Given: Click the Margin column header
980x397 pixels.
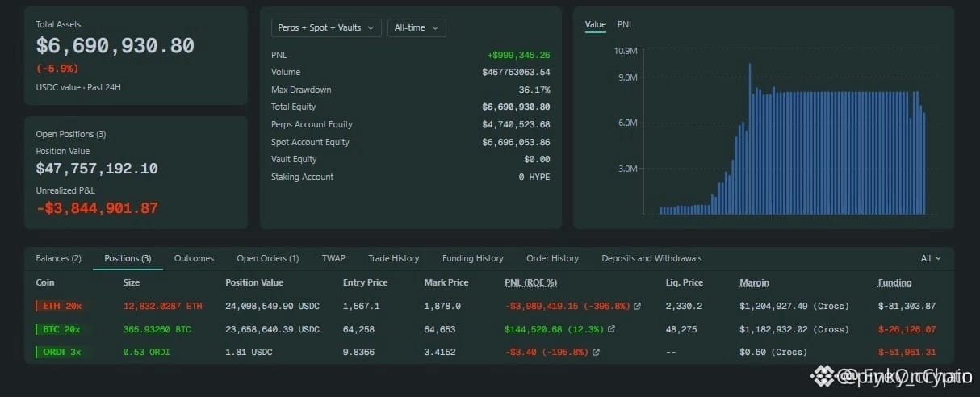Looking at the screenshot, I should point(754,282).
